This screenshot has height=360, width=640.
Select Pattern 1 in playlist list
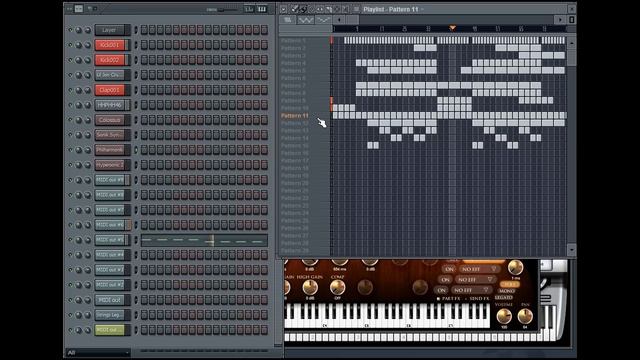293,40
